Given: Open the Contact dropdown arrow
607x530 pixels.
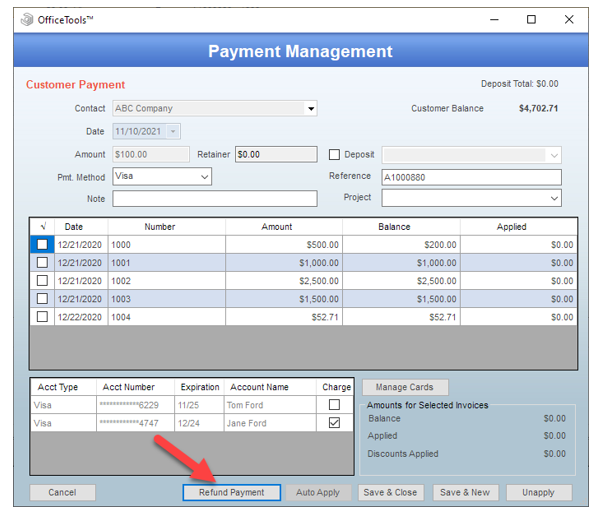Looking at the screenshot, I should [311, 109].
